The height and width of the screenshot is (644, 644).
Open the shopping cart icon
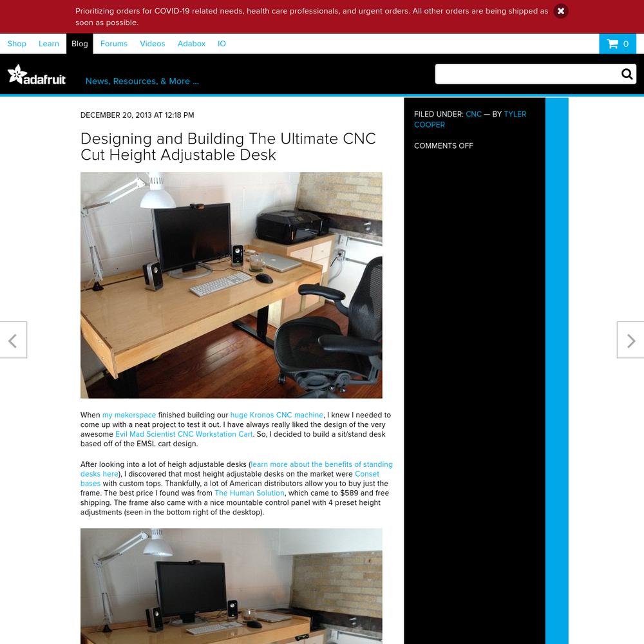[x=618, y=44]
